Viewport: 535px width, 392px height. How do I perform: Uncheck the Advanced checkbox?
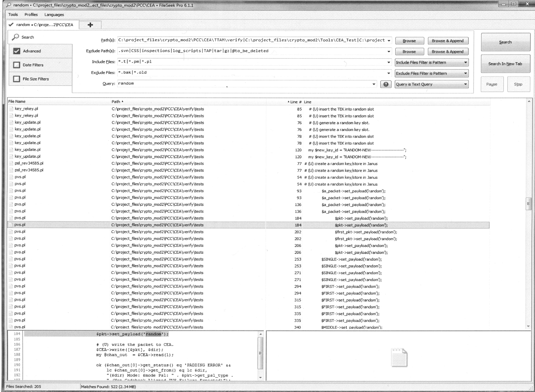(x=17, y=51)
